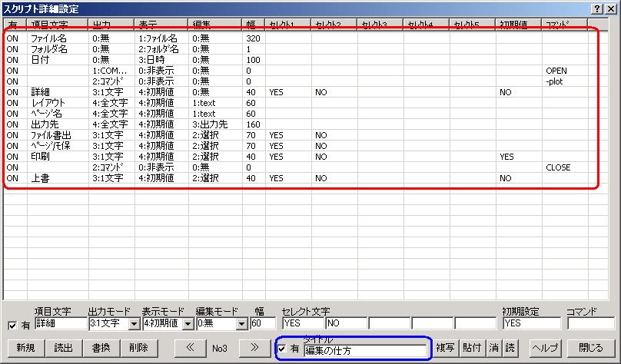621x364 pixels.
Task: Toggle the 有 checkbox next to タイトル field
Action: pos(282,349)
